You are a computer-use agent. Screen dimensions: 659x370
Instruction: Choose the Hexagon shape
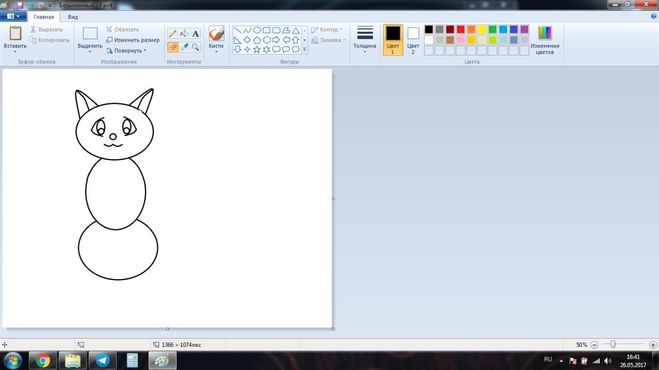(x=266, y=40)
